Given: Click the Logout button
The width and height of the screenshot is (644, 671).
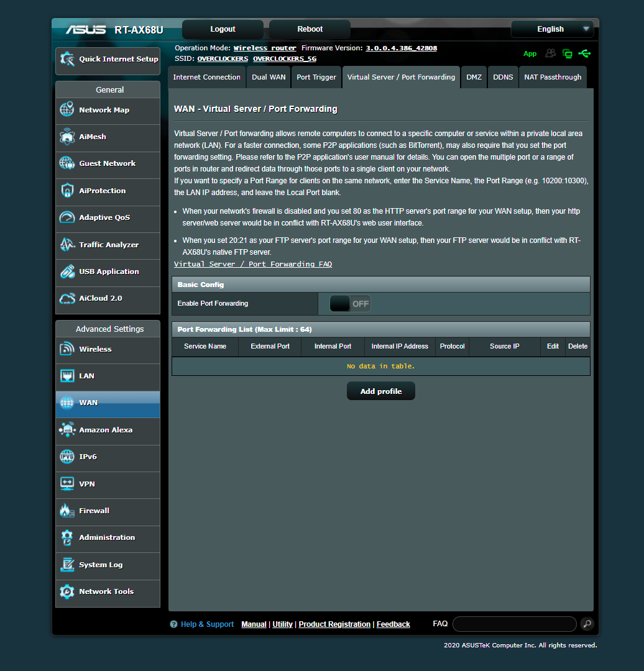Looking at the screenshot, I should (x=223, y=29).
